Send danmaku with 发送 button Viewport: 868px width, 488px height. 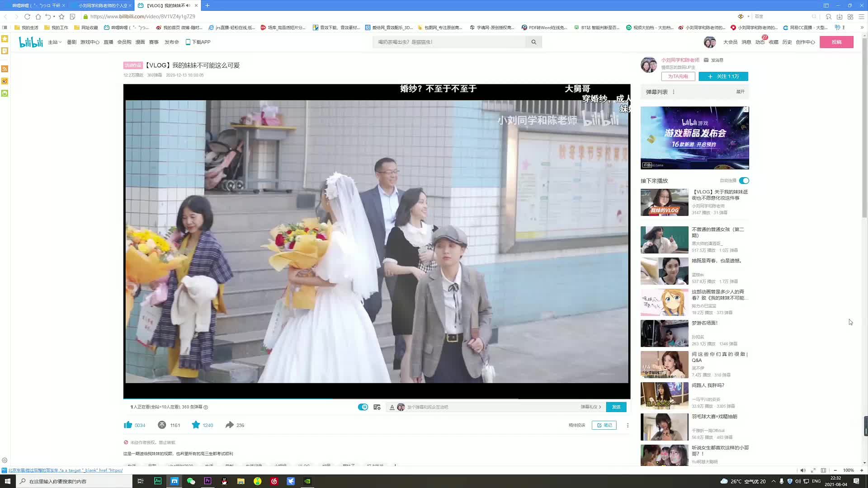(x=616, y=407)
